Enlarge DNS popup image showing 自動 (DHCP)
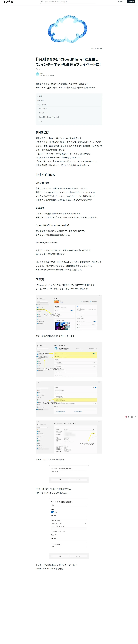This screenshot has height=644, width=138. coord(69,474)
